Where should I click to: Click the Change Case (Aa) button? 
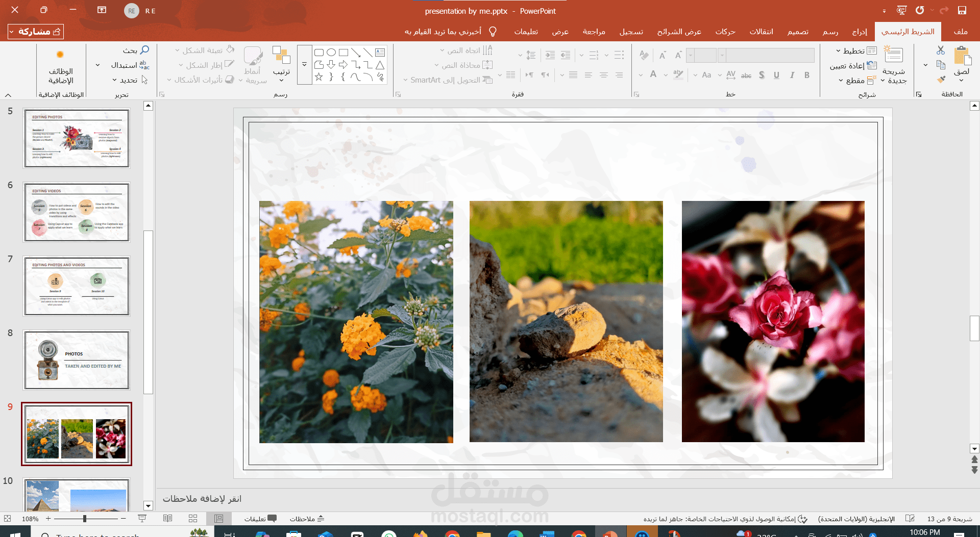(706, 75)
